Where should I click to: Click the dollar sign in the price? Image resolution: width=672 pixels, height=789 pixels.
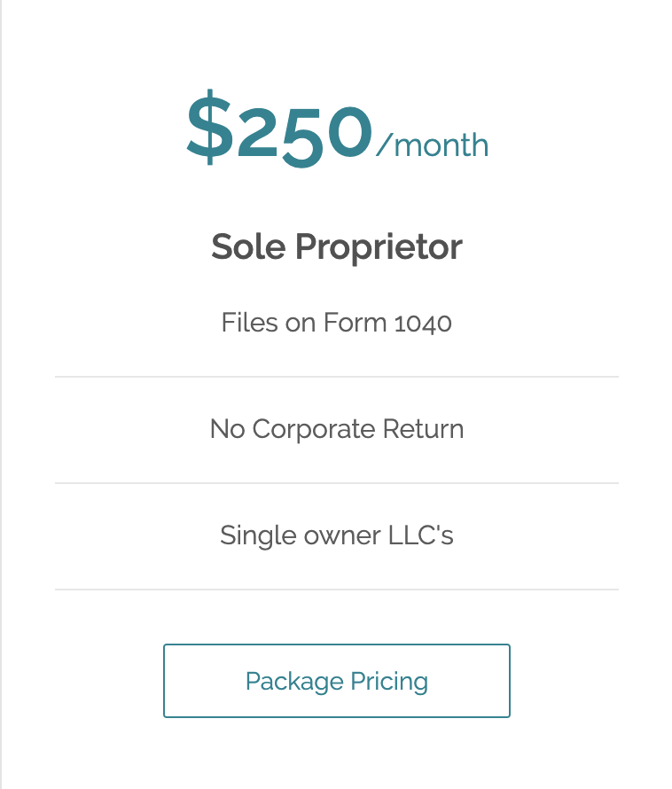click(210, 127)
